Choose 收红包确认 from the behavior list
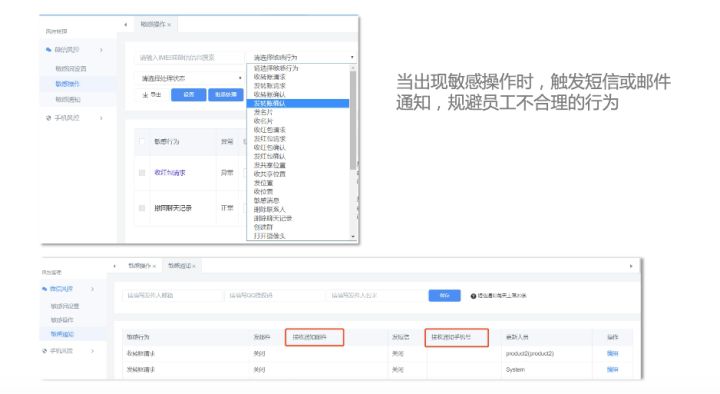This screenshot has width=720, height=394. (x=270, y=148)
